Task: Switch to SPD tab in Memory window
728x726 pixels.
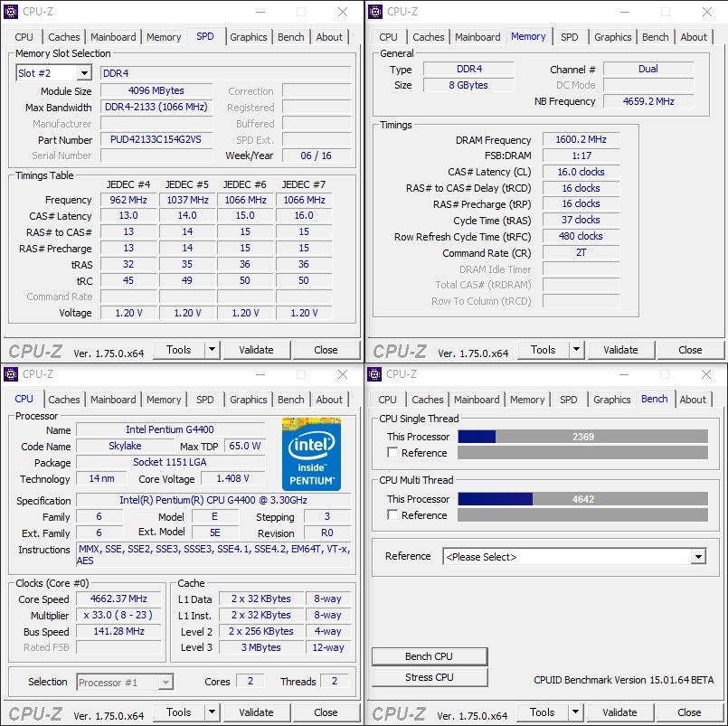Action: click(x=569, y=37)
